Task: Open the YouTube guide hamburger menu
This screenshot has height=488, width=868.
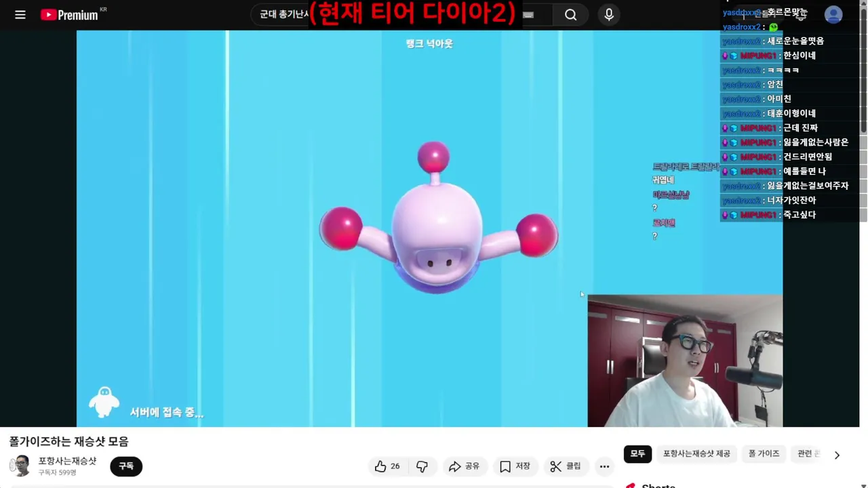Action: coord(20,14)
